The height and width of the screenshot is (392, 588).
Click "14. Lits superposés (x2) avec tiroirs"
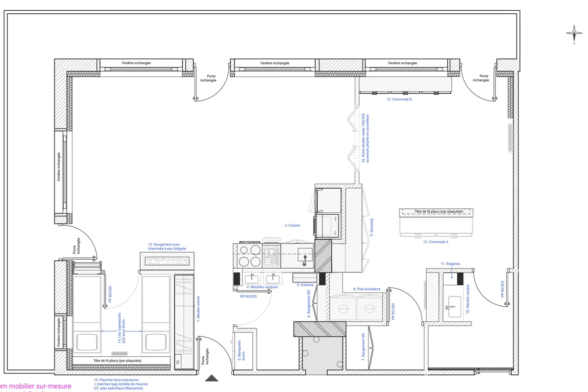[x=121, y=329]
